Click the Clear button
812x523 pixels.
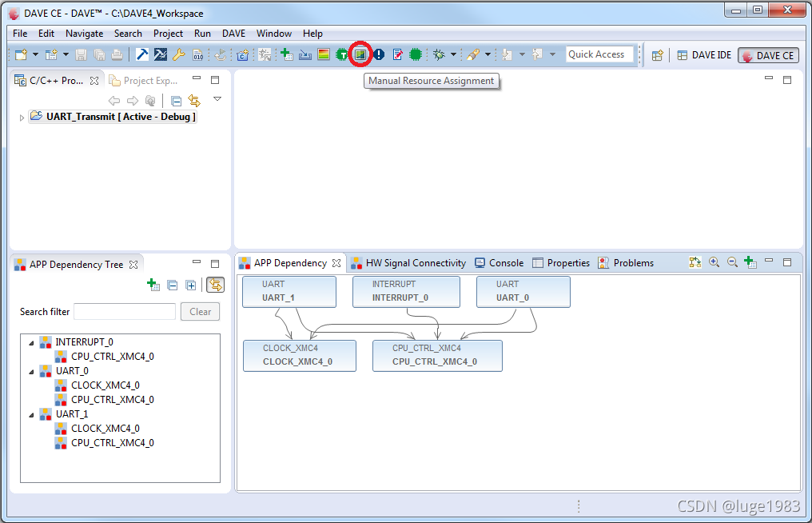[201, 312]
